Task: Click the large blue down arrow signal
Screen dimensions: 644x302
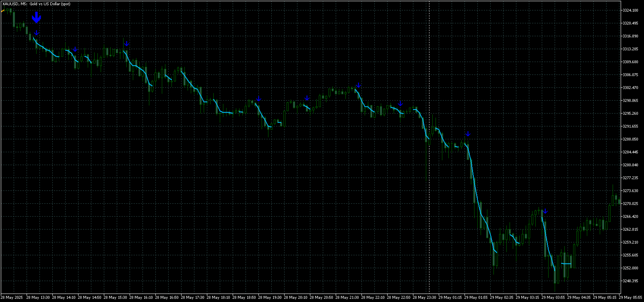Action: pyautogui.click(x=37, y=17)
